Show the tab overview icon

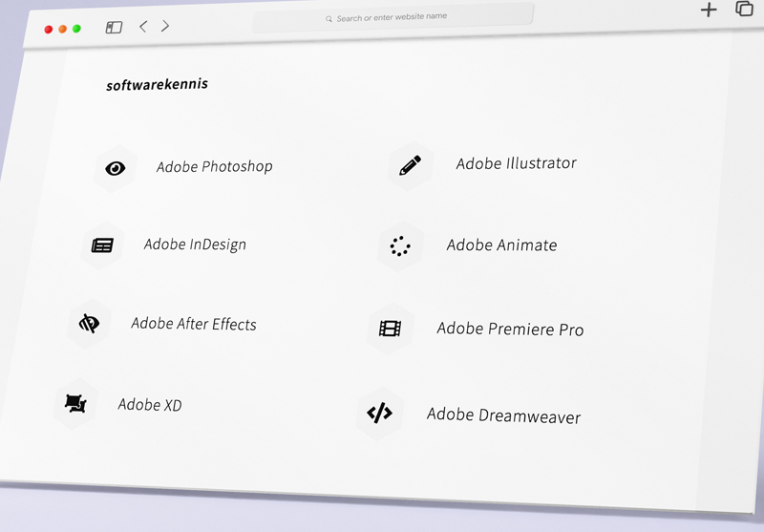(745, 9)
